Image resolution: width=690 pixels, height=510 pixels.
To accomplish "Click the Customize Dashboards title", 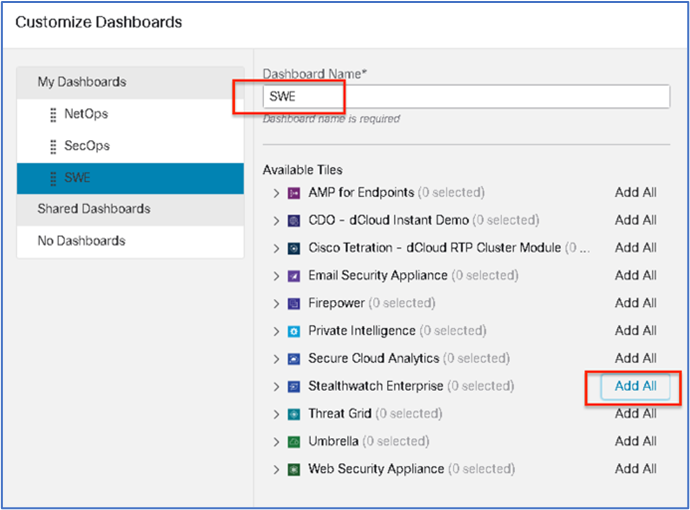I will coord(99,22).
